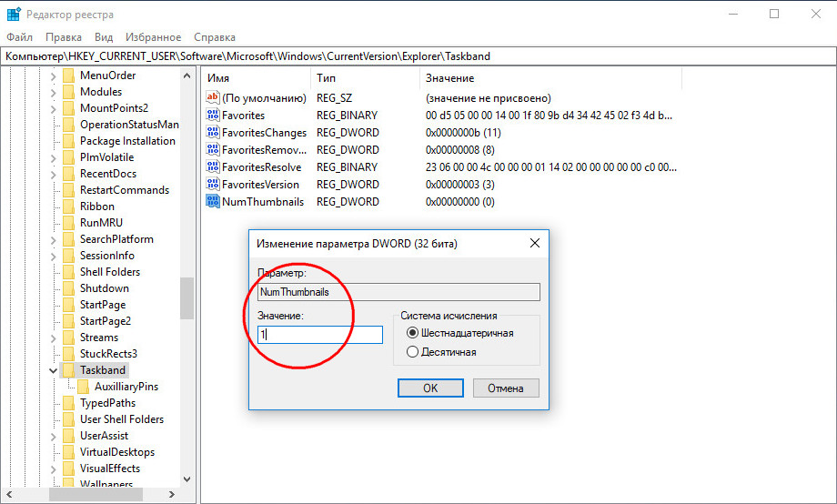Select the RestartCommands tree item
Viewport: 837px width, 504px height.
click(125, 190)
